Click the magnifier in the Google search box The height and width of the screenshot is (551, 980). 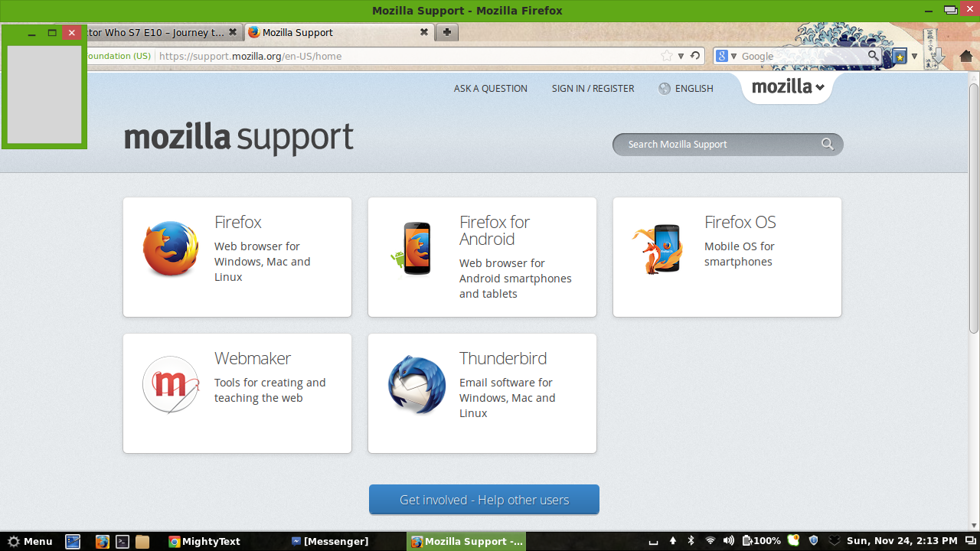coord(874,56)
